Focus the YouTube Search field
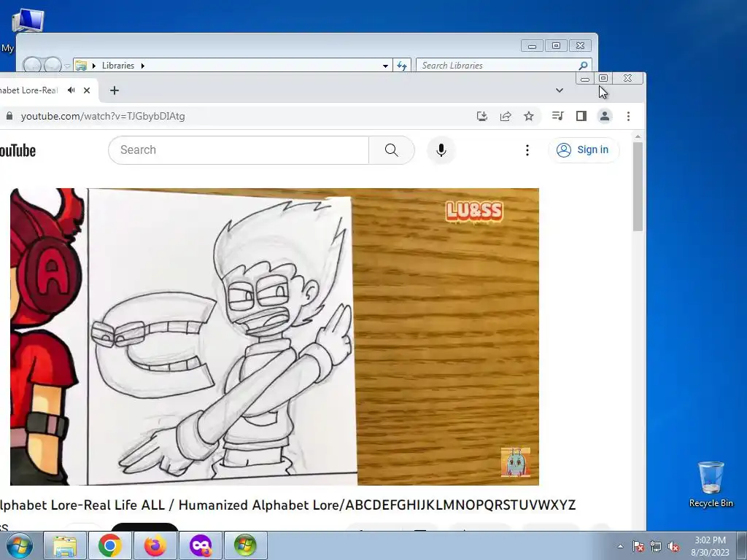747x560 pixels. click(x=239, y=150)
